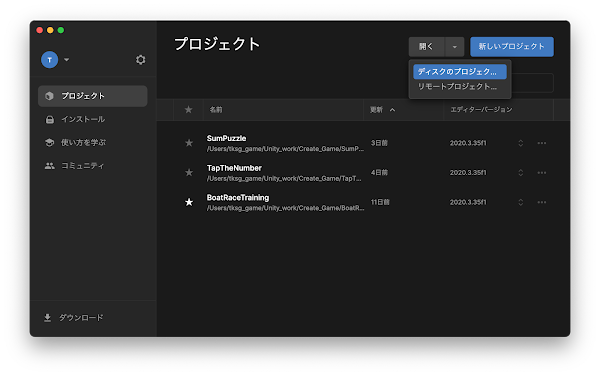This screenshot has height=376, width=600.
Task: Click the blue account avatar icon
Action: (49, 60)
